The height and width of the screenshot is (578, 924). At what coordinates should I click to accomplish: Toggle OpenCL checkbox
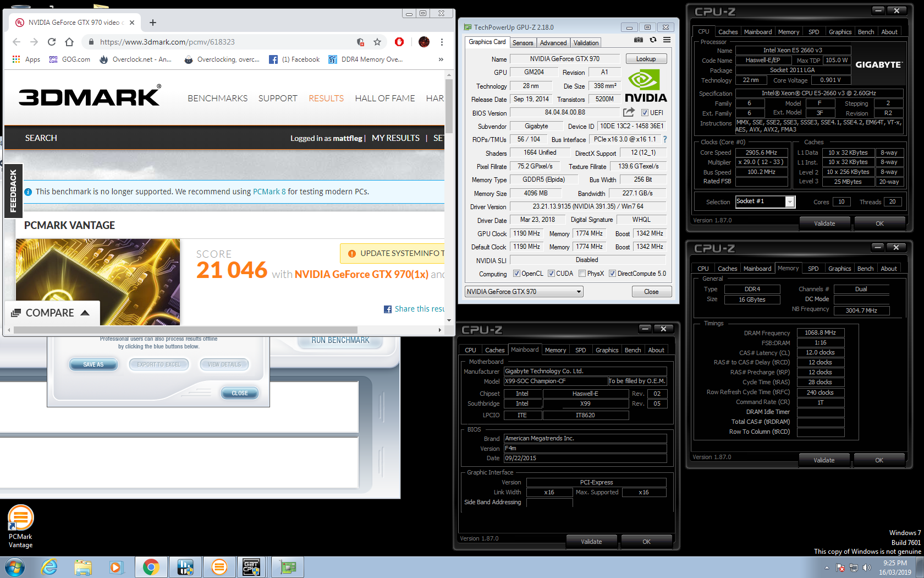(x=516, y=274)
